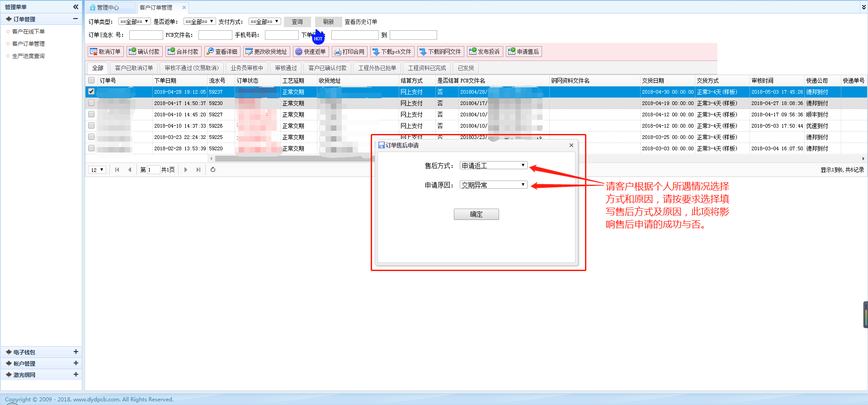
Task: Check the order row with serial 59226
Action: point(91,125)
